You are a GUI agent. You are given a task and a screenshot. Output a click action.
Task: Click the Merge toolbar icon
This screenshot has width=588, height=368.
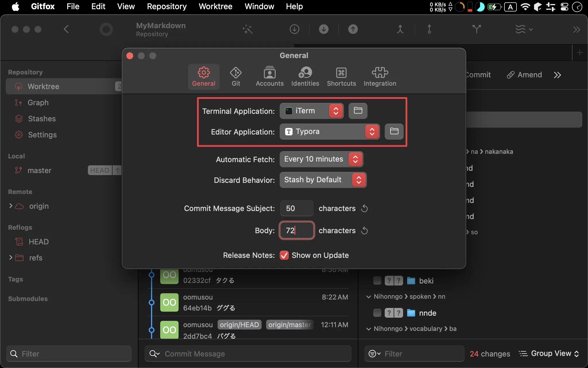pos(400,29)
